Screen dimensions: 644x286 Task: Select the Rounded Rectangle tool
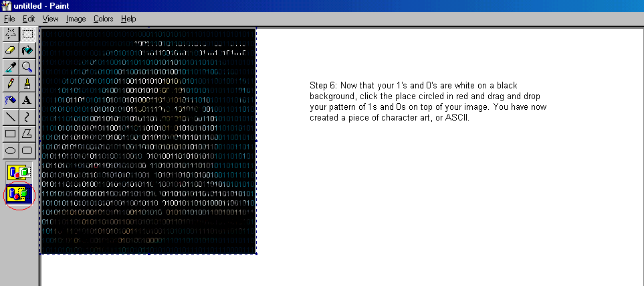pyautogui.click(x=27, y=151)
